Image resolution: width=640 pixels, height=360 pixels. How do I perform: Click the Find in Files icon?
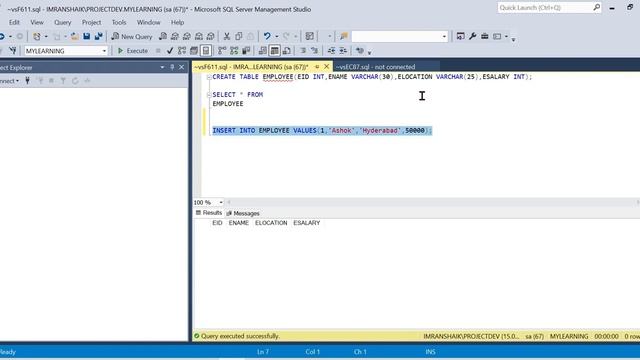point(344,37)
